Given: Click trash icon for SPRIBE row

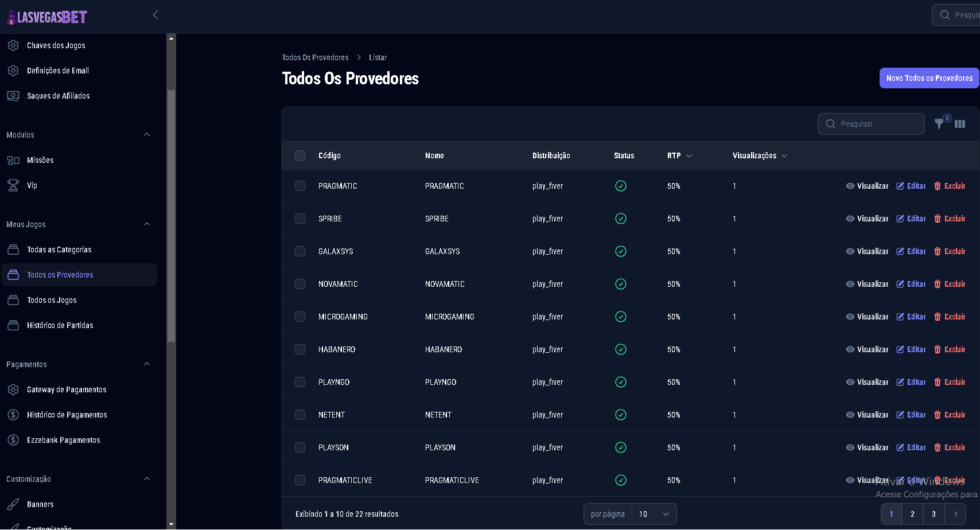Looking at the screenshot, I should coord(938,219).
